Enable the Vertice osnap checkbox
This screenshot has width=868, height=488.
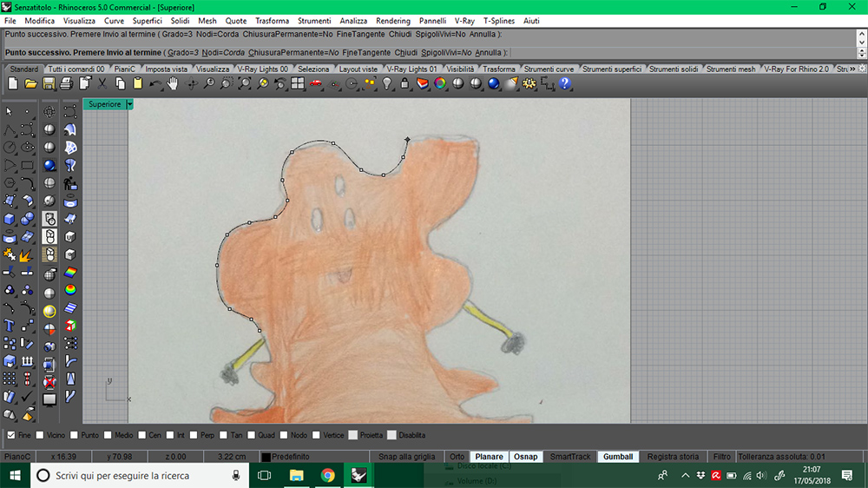(x=316, y=435)
